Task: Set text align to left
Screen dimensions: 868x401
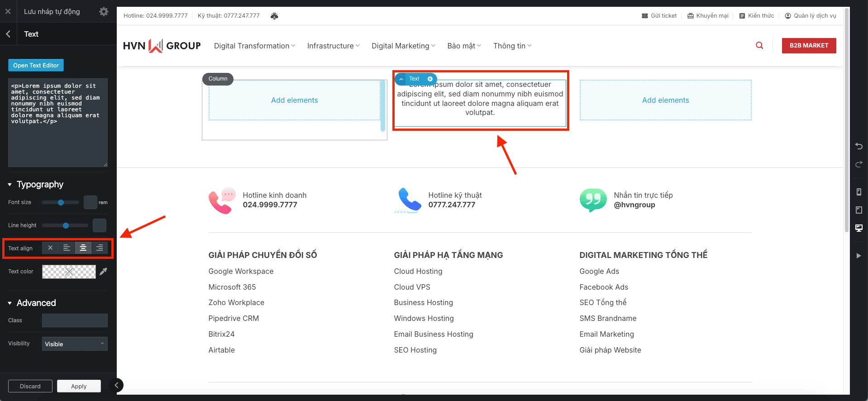Action: point(67,248)
